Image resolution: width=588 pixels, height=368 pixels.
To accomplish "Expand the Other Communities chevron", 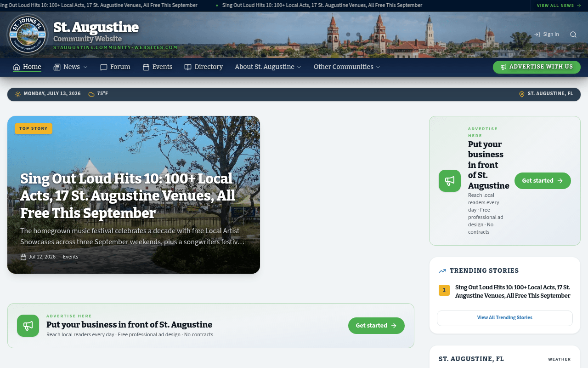I will coord(378,67).
